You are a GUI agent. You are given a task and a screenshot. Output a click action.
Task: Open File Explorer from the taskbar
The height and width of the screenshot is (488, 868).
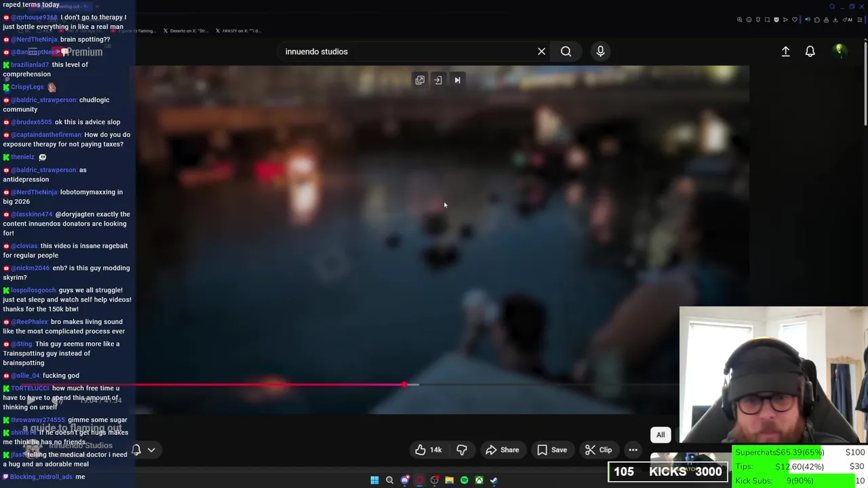point(450,480)
